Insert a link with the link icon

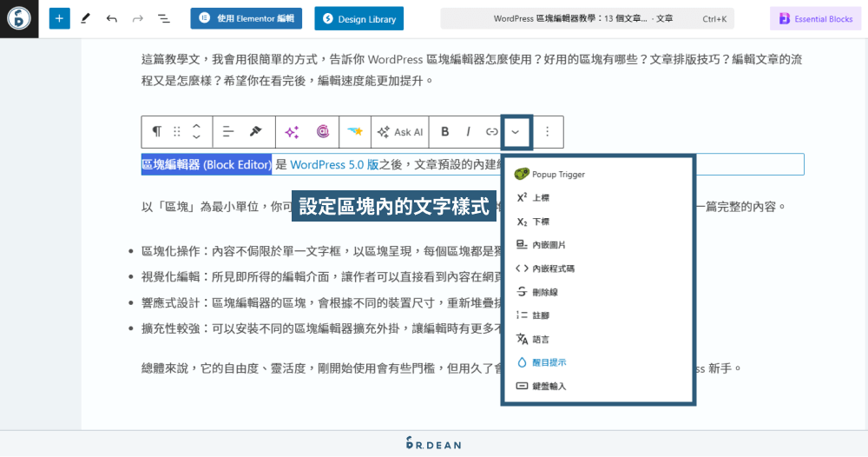click(x=491, y=131)
